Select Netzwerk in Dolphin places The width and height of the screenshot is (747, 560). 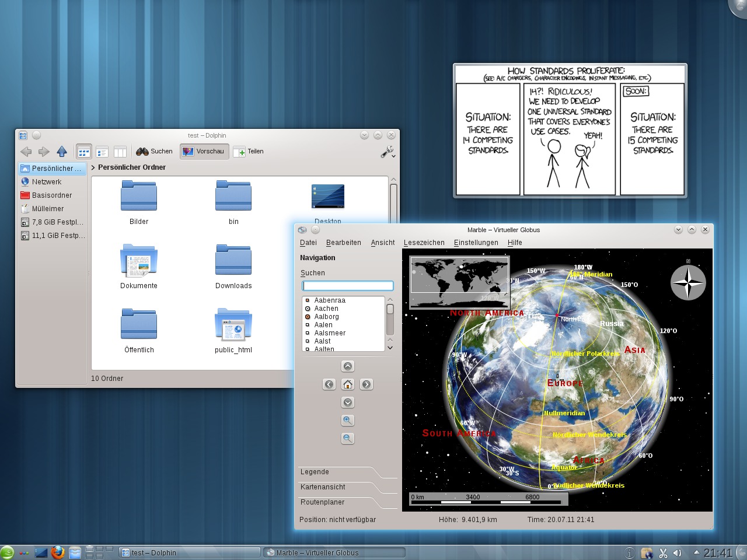point(53,182)
